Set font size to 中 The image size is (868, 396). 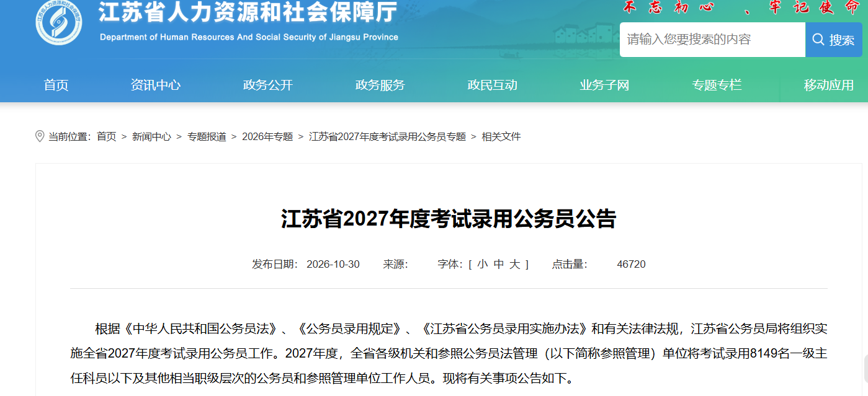(x=499, y=265)
